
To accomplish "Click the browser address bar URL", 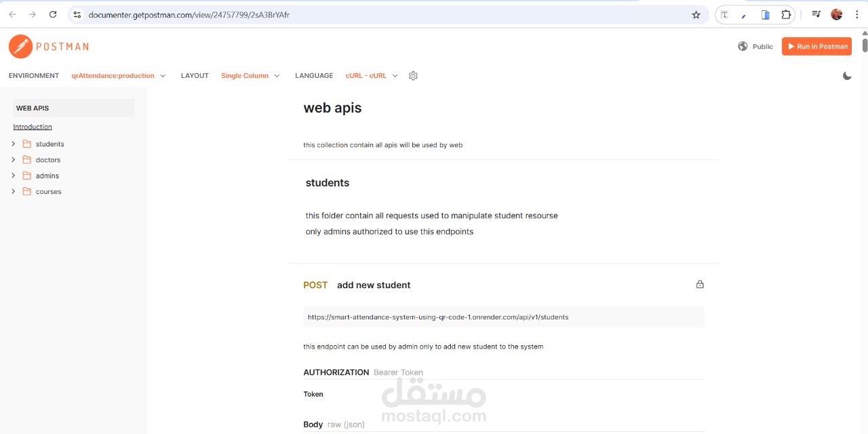I will tap(189, 14).
